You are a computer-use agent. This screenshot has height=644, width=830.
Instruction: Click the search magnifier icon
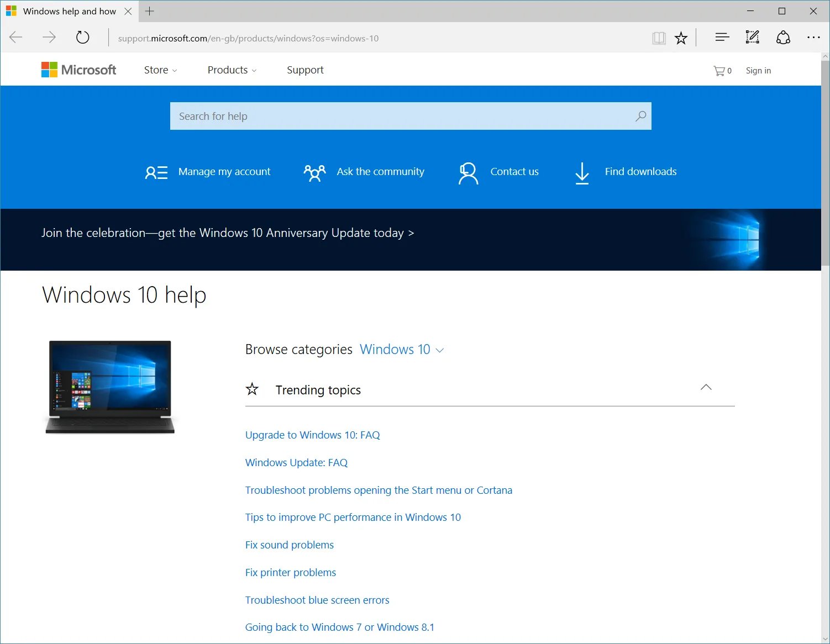click(640, 116)
